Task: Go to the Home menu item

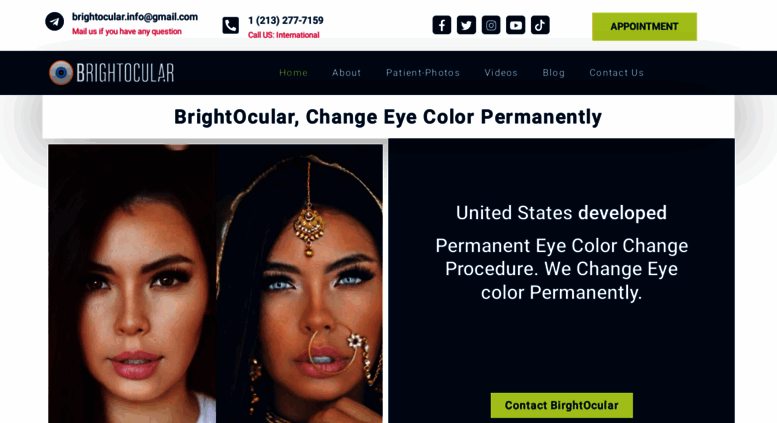Action: (293, 73)
